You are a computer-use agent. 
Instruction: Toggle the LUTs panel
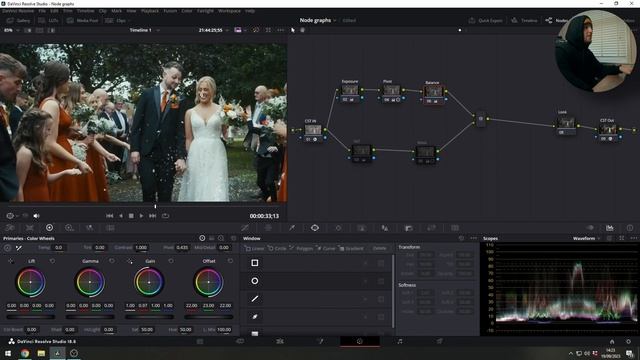49,20
